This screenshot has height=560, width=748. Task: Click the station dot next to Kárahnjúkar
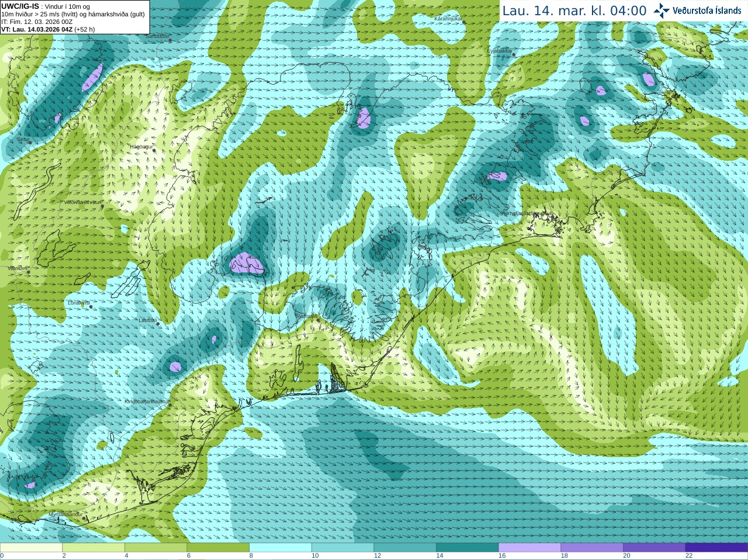click(x=463, y=22)
